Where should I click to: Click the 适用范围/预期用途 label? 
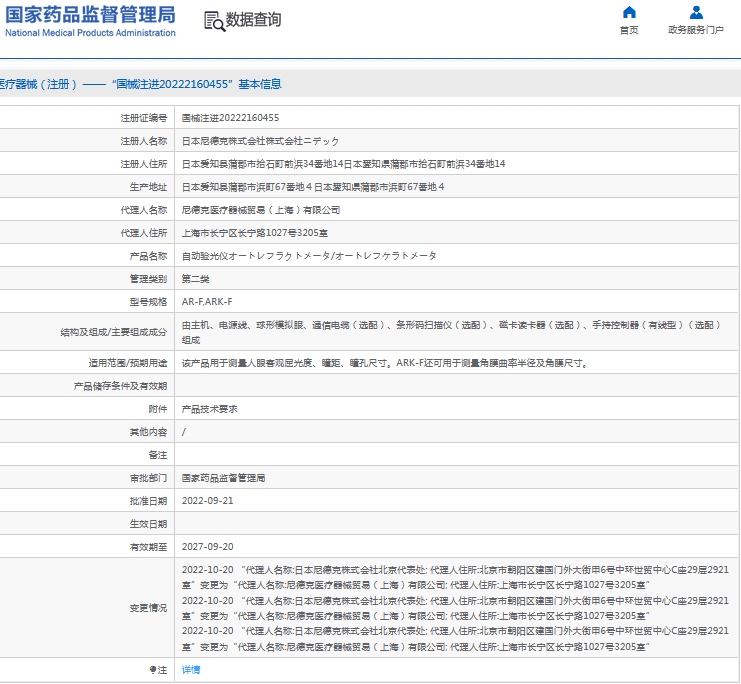pyautogui.click(x=128, y=363)
